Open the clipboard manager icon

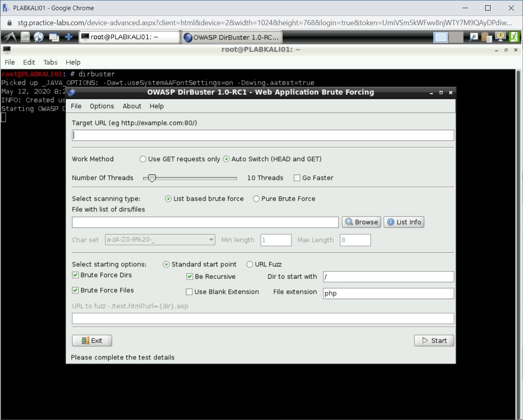coord(486,37)
